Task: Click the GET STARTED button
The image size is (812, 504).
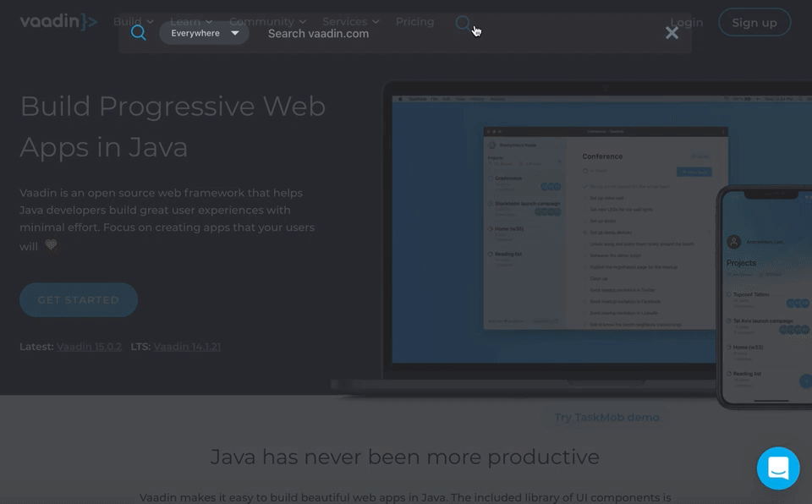Action: [x=79, y=300]
